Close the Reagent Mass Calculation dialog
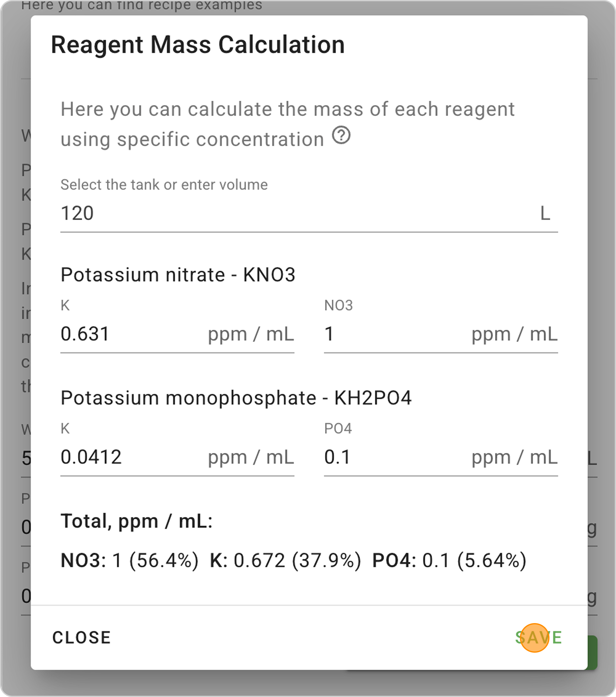Image resolution: width=616 pixels, height=697 pixels. 82,637
